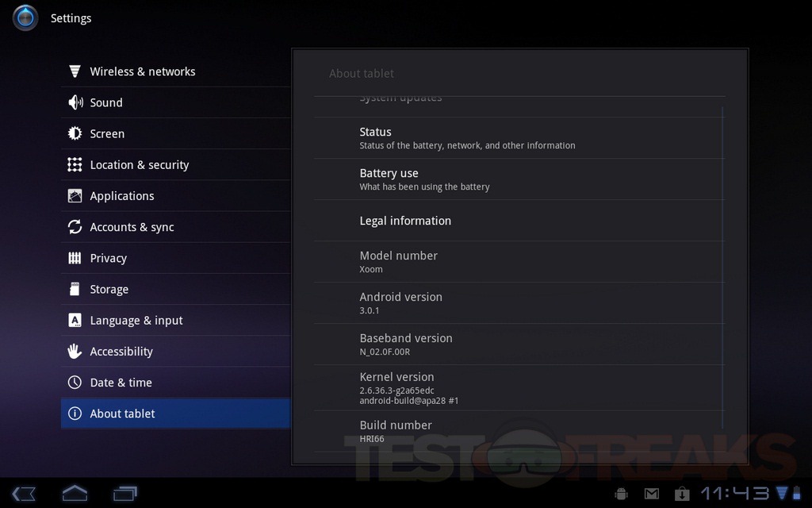Tap the Storage SD card icon
812x508 pixels.
click(75, 289)
